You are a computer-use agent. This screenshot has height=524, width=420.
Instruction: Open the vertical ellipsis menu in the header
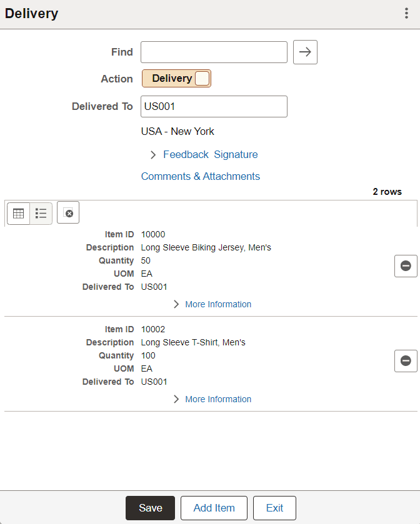[x=406, y=12]
